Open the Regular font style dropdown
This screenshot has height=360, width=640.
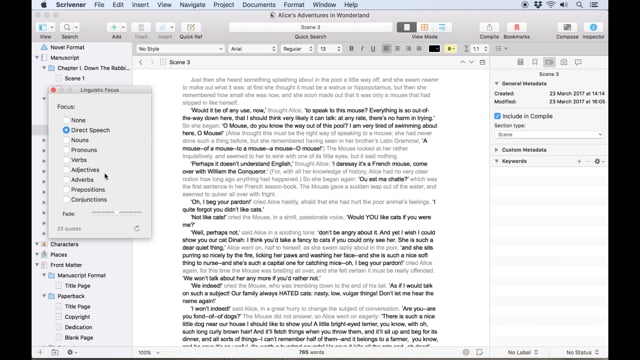[297, 49]
